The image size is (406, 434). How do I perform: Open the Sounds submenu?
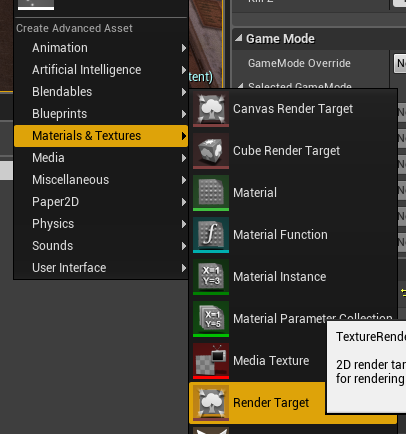[x=101, y=246]
